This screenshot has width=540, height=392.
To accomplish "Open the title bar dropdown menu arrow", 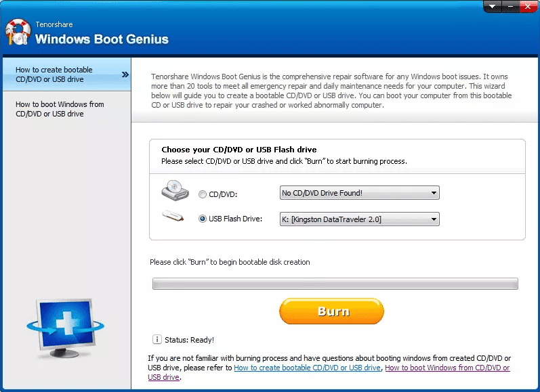I will tap(493, 6).
